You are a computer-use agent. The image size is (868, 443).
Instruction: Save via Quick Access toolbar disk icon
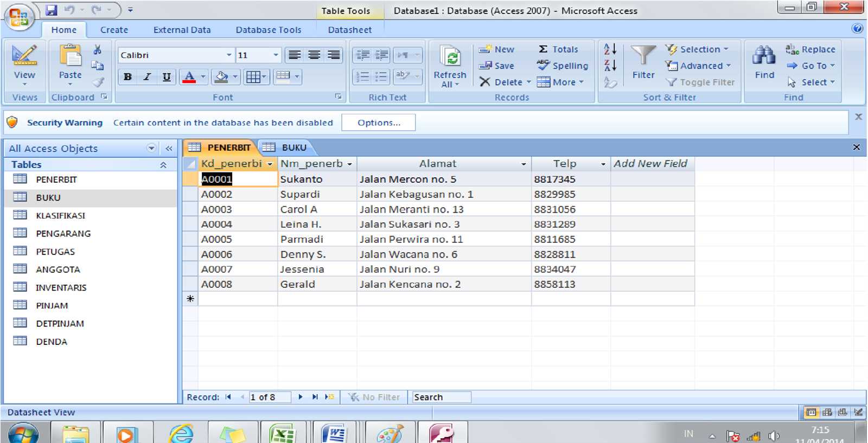pyautogui.click(x=52, y=10)
